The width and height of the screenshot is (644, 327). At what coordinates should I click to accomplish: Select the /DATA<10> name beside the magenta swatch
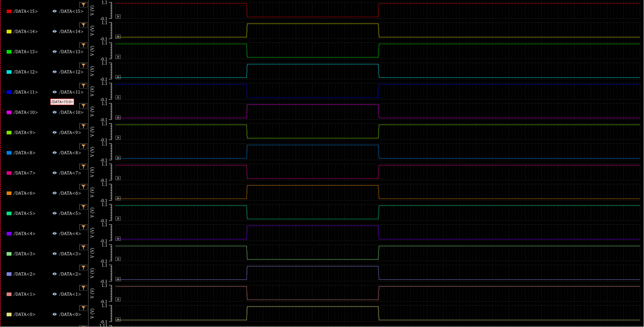click(x=26, y=112)
